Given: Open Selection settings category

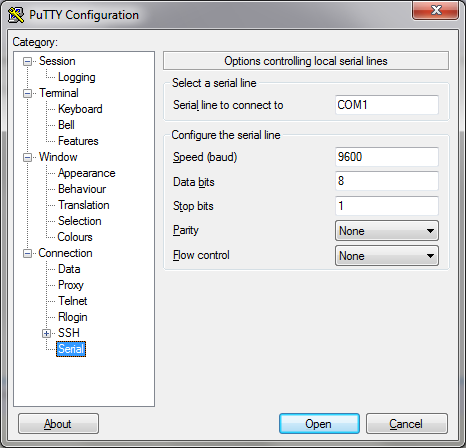Looking at the screenshot, I should (x=79, y=221).
